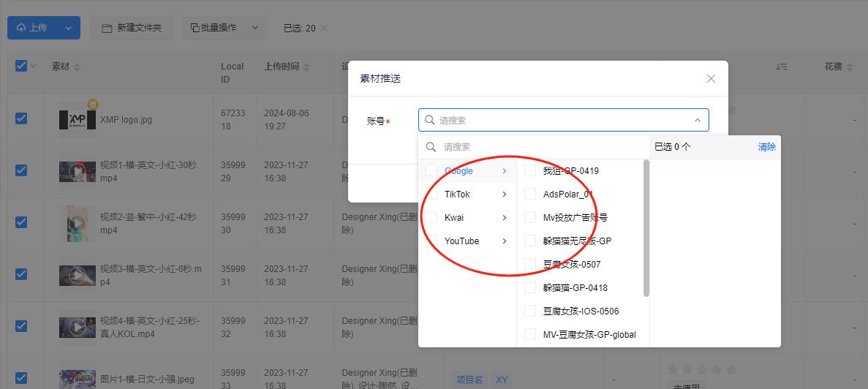Uncheck the XMP logo.jpg row checkbox
Screen dimensions: 868x389
21,118
